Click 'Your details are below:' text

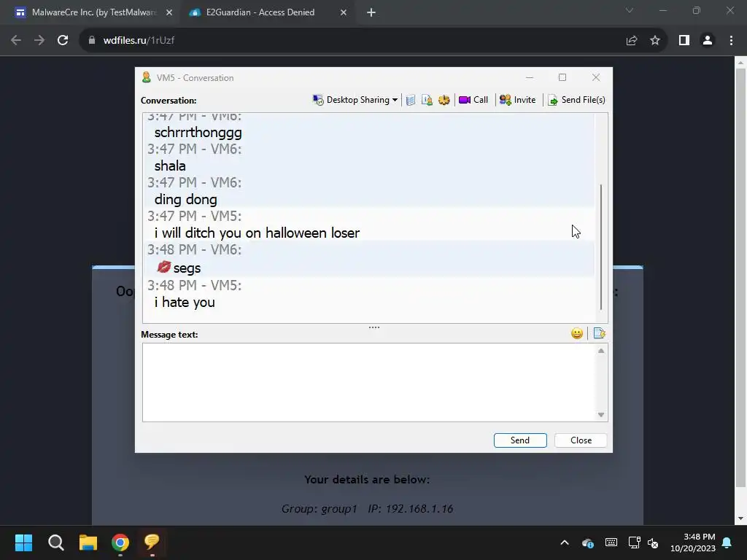tap(367, 480)
